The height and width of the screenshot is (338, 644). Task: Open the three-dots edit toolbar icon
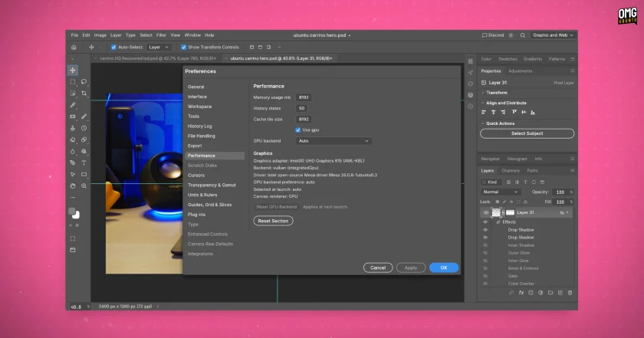tap(73, 198)
